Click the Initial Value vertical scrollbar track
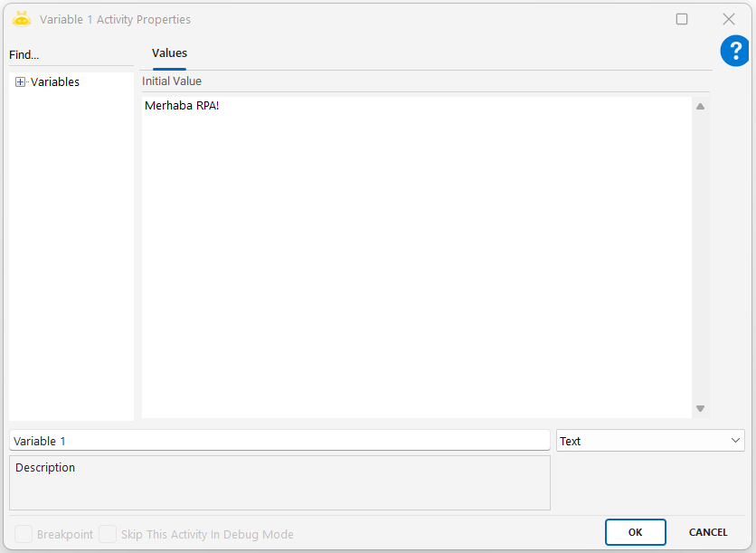 point(700,258)
